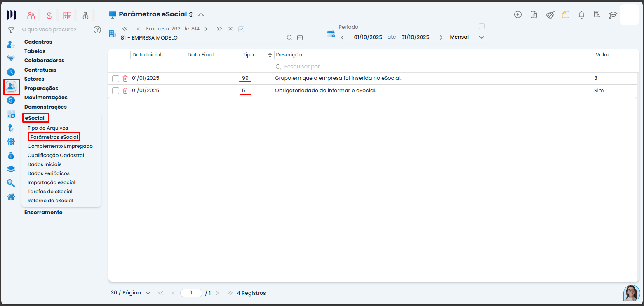644x306 pixels.
Task: Toggle the checkbox next to company navigation
Action: pyautogui.click(x=241, y=29)
